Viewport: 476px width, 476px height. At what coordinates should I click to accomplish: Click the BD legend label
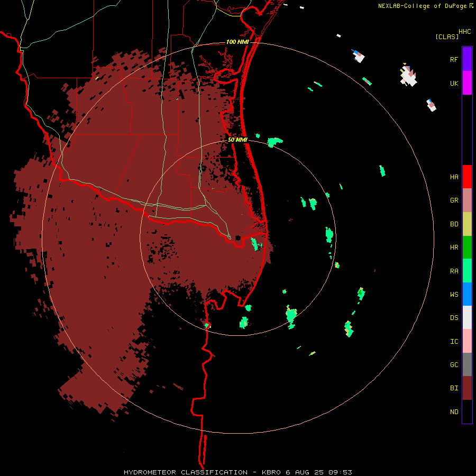click(x=454, y=224)
